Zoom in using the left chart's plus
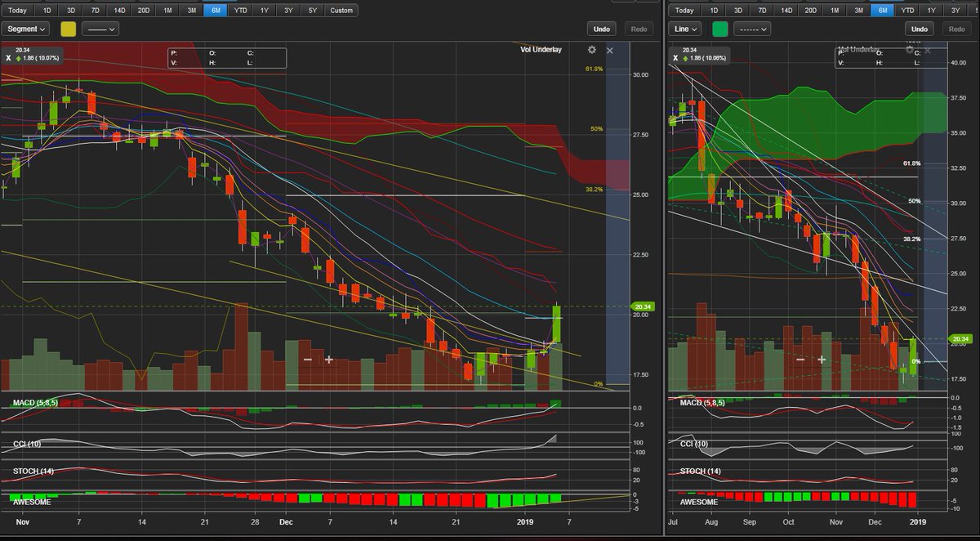This screenshot has width=980, height=541. point(329,360)
